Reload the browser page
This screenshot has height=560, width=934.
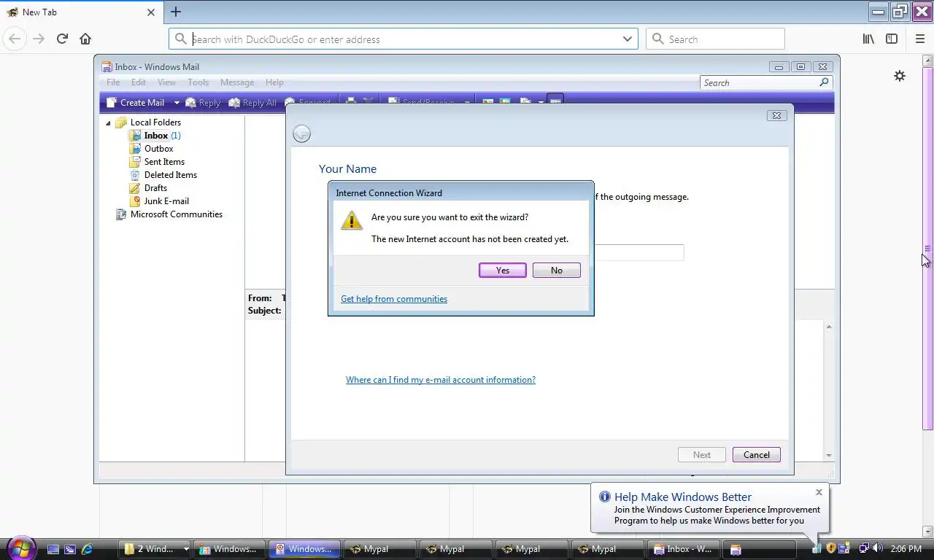click(x=62, y=39)
